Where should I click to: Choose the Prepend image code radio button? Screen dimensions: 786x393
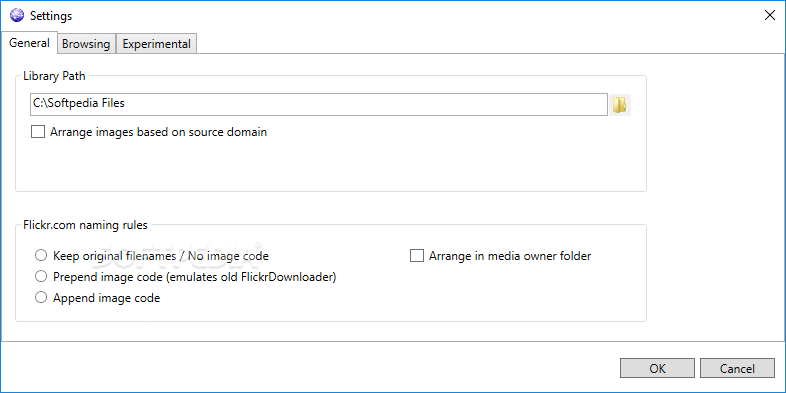(41, 277)
